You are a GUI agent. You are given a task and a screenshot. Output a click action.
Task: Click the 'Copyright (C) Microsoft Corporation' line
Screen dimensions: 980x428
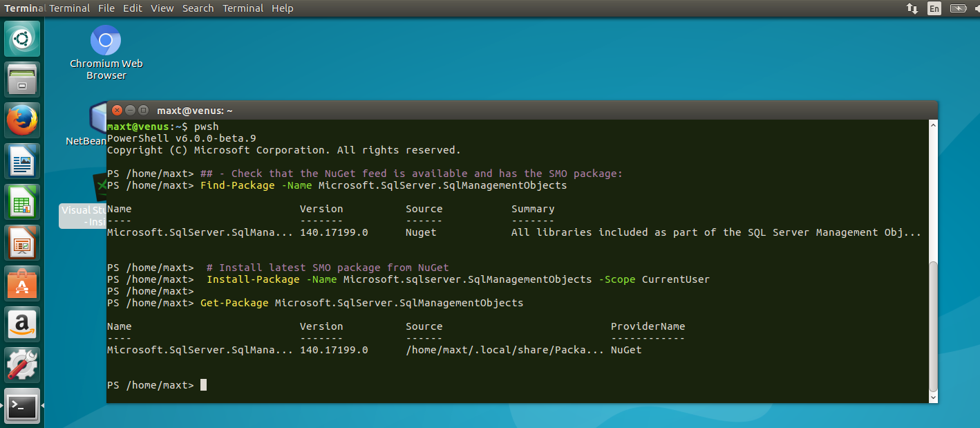[x=284, y=150]
